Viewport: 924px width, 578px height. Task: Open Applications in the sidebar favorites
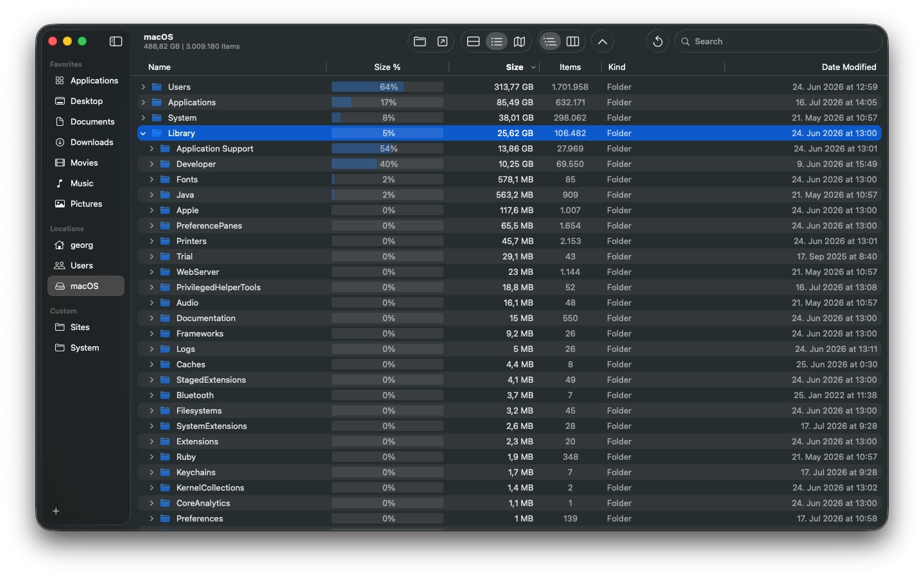86,80
